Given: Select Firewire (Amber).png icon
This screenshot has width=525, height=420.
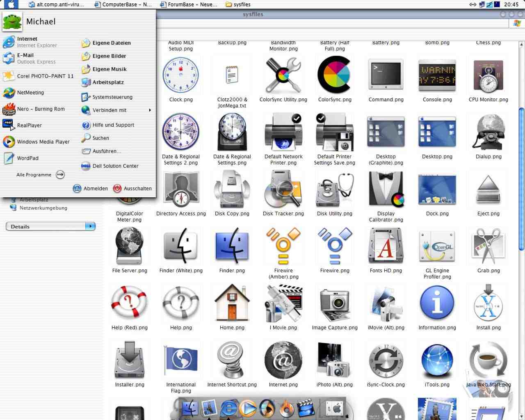Looking at the screenshot, I should coord(283,246).
